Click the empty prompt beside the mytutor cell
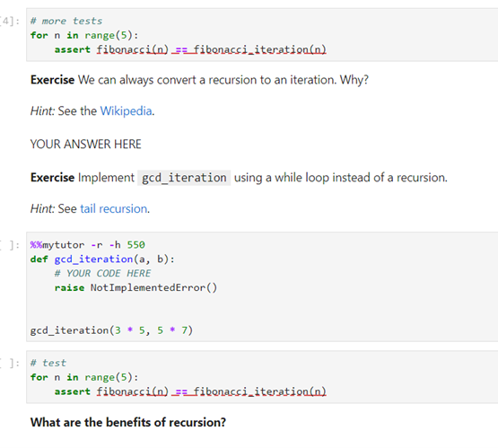 [x=10, y=245]
